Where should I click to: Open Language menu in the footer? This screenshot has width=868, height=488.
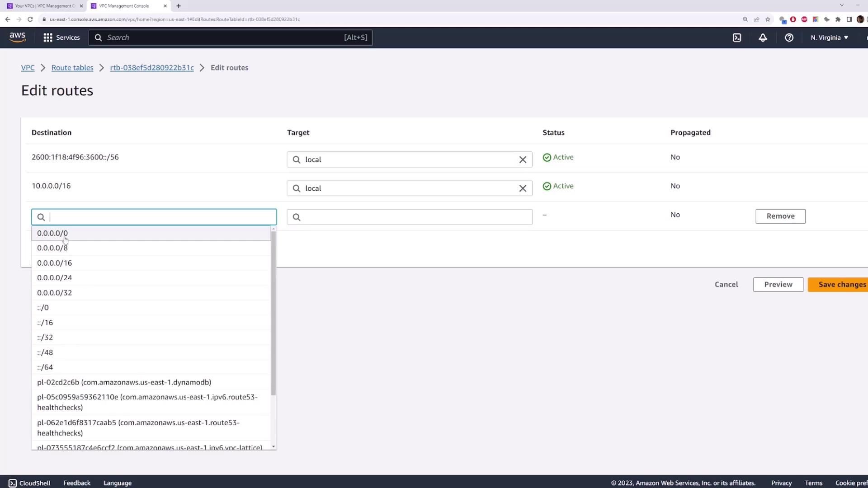[x=117, y=483]
